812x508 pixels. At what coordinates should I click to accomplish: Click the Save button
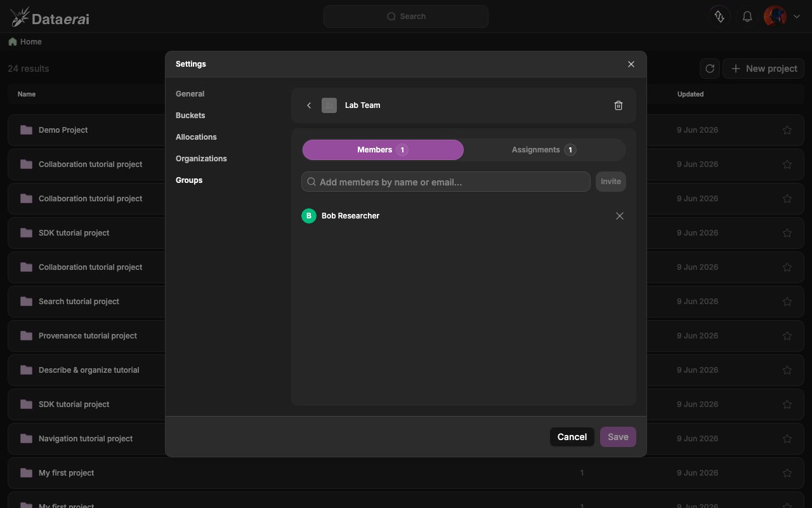pyautogui.click(x=618, y=437)
